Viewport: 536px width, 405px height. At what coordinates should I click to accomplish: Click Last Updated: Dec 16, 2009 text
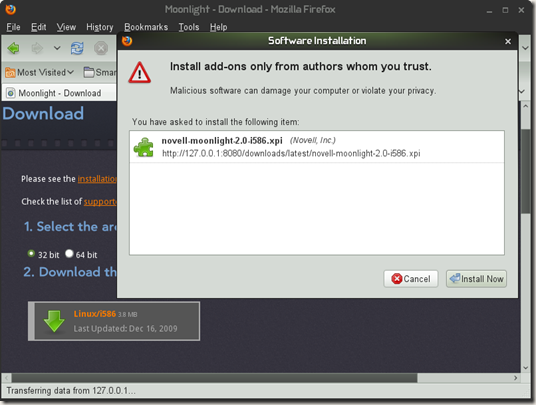pyautogui.click(x=125, y=328)
